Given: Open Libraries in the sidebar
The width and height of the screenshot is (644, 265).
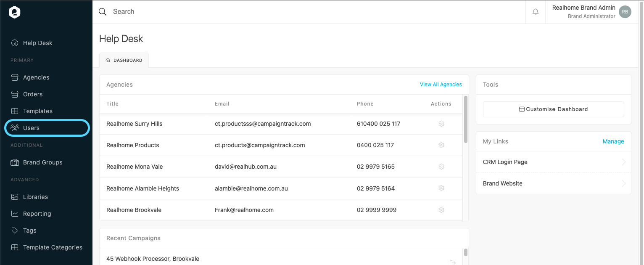Looking at the screenshot, I should 35,197.
